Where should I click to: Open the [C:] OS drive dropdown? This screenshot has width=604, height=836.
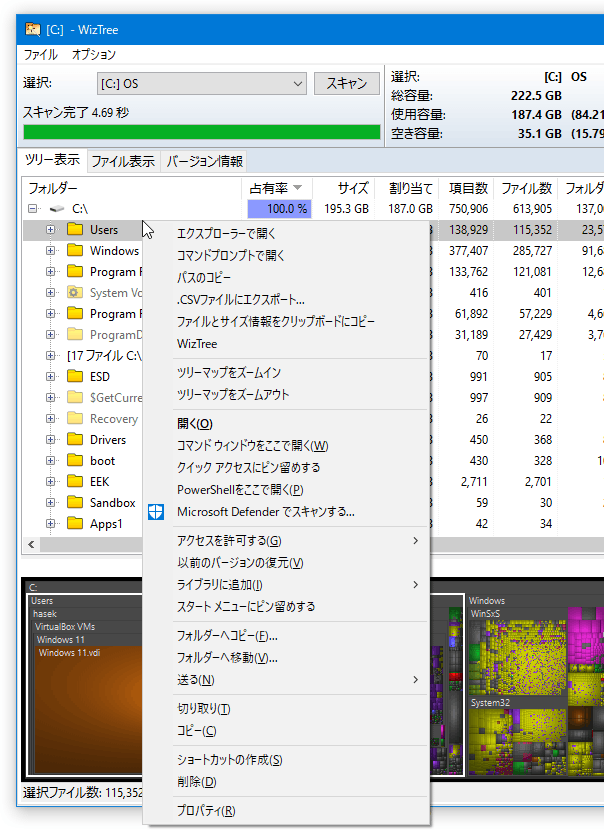(x=202, y=84)
